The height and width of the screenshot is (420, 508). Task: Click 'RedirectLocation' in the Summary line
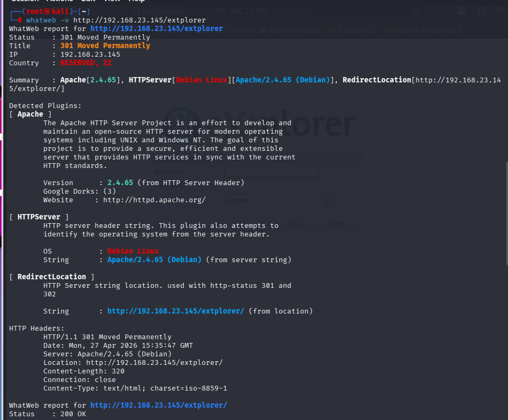[x=377, y=80]
